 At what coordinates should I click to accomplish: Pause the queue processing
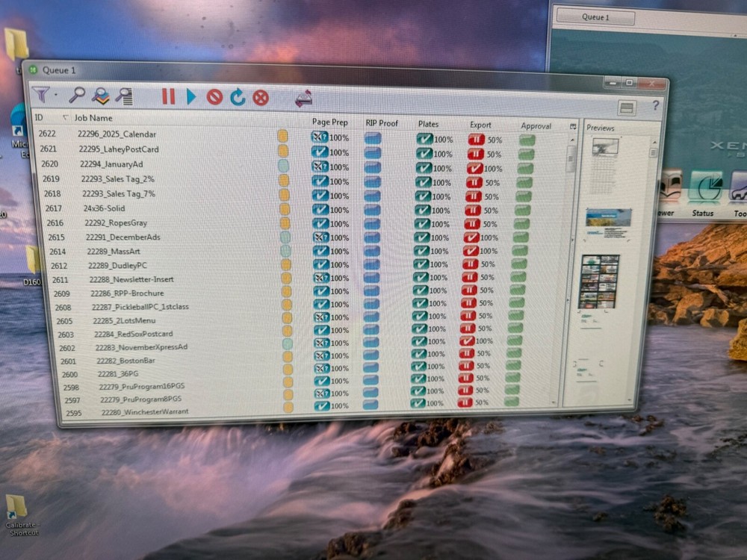[x=168, y=96]
